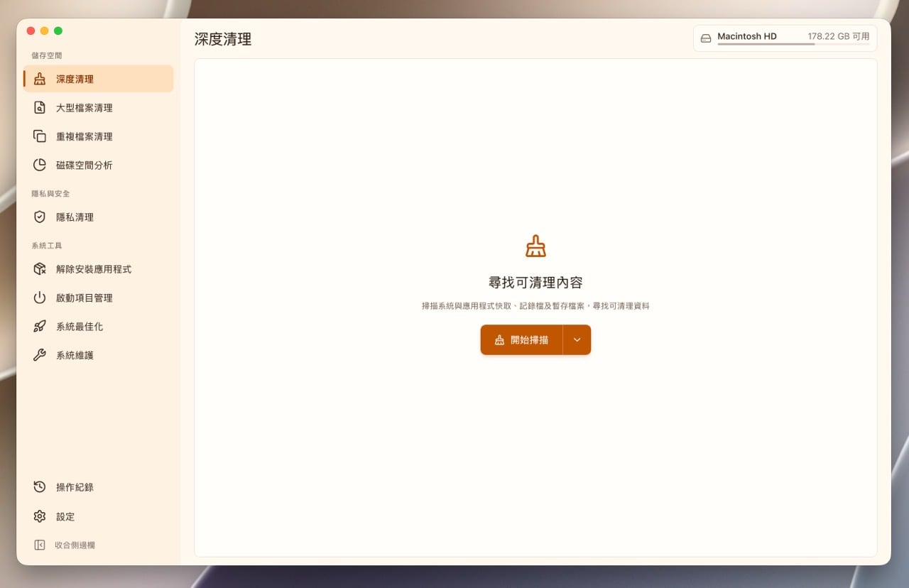The height and width of the screenshot is (588, 909).
Task: Click the Macintosh HD disk usage bar
Action: coord(793,44)
